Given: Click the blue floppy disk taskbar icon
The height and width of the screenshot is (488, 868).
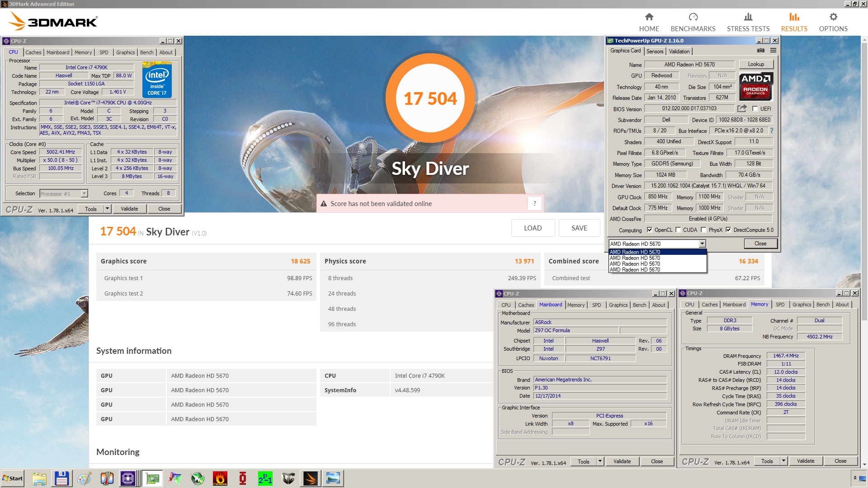Looking at the screenshot, I should pos(61,479).
